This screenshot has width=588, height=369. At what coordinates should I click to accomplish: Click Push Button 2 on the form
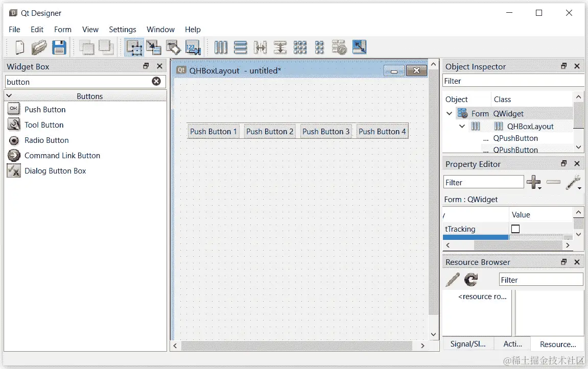270,131
